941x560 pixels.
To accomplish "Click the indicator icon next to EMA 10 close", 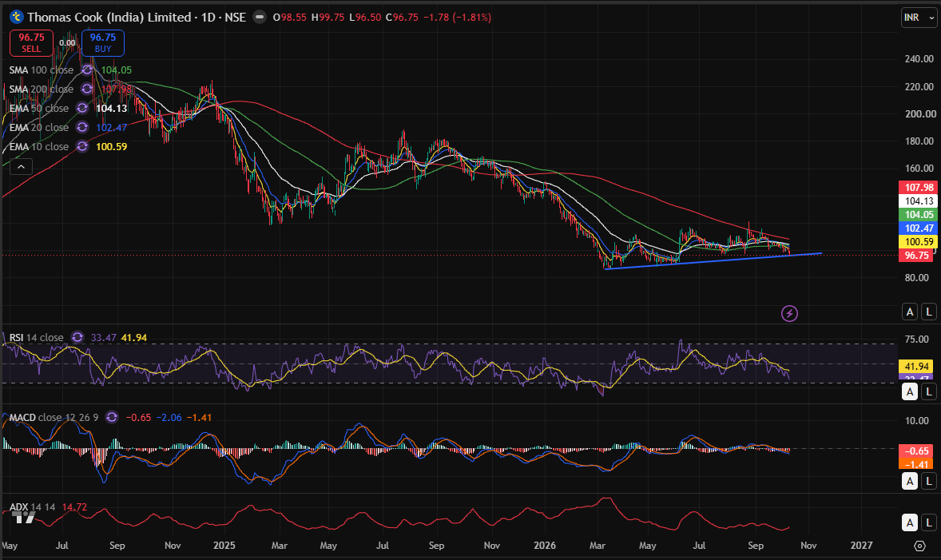I will click(x=82, y=146).
